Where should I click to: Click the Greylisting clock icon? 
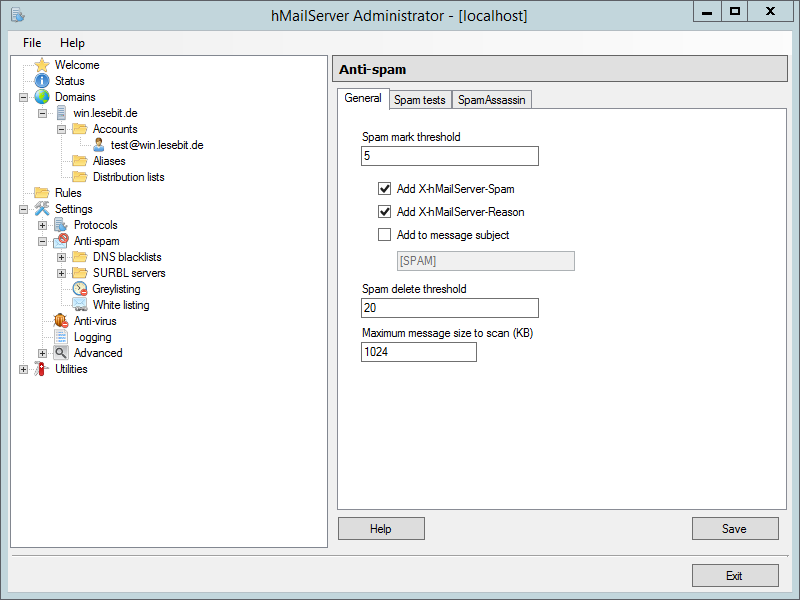[x=80, y=289]
